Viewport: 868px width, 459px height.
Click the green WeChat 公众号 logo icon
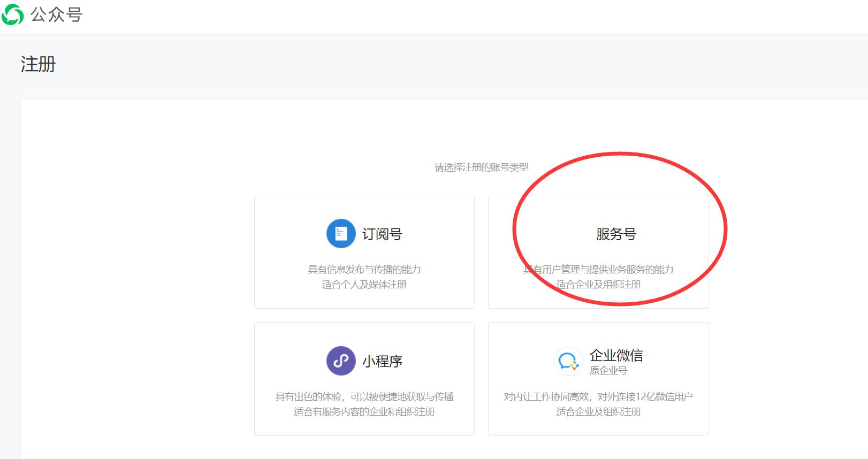click(x=12, y=14)
